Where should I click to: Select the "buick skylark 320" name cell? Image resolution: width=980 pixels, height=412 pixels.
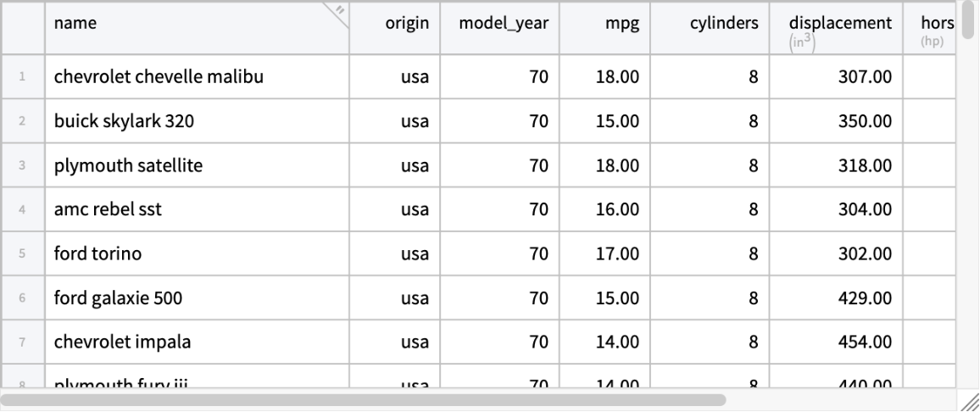tap(124, 121)
